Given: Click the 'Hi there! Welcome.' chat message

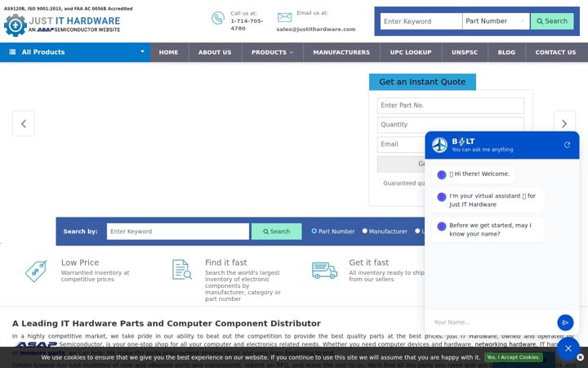Looking at the screenshot, I should tap(473, 174).
